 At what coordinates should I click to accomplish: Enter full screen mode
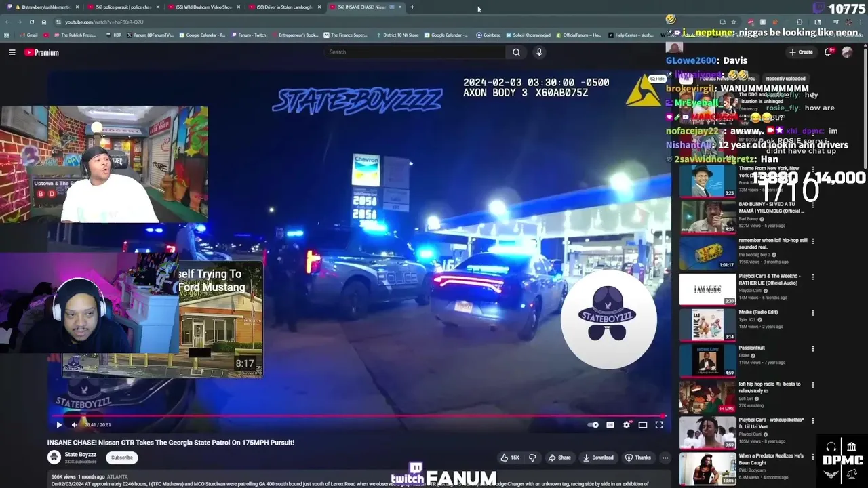click(x=659, y=425)
